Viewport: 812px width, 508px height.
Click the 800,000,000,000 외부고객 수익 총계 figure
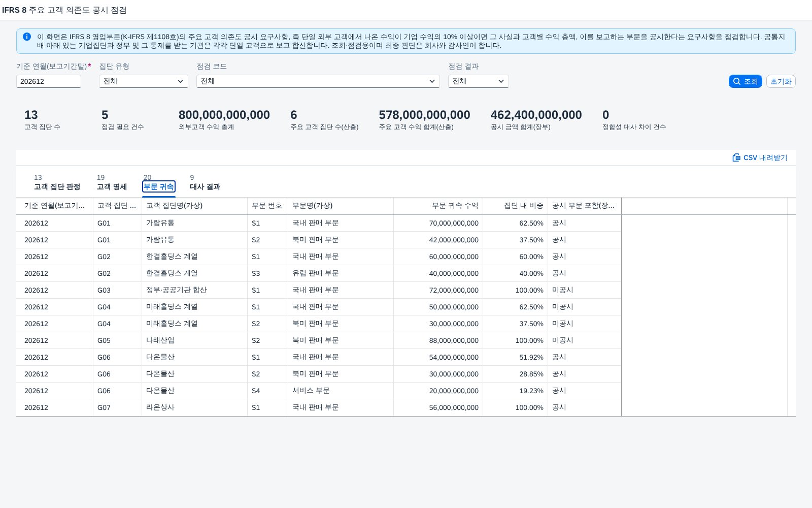click(224, 115)
